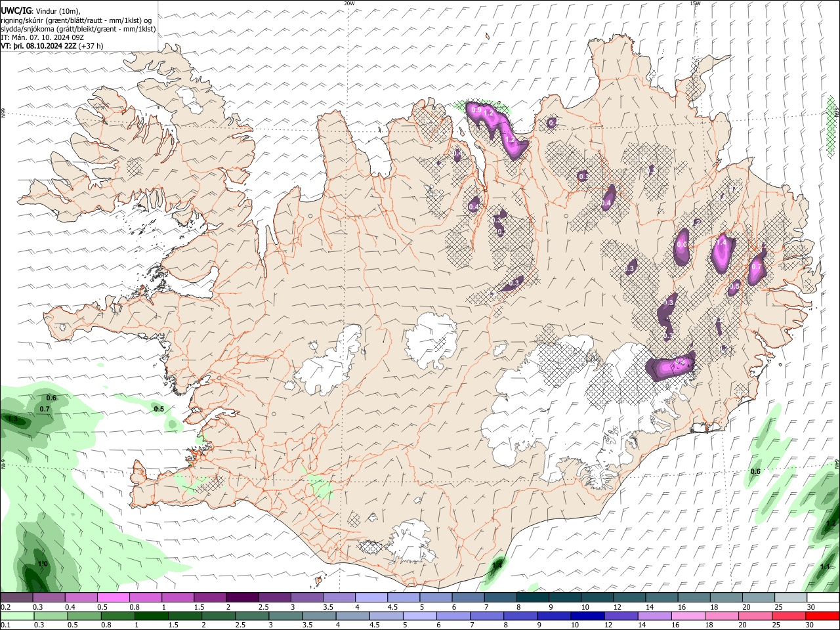This screenshot has height=630, width=840.
Task: Click the rain value '0.6' off the southeast coast
Action: click(755, 471)
